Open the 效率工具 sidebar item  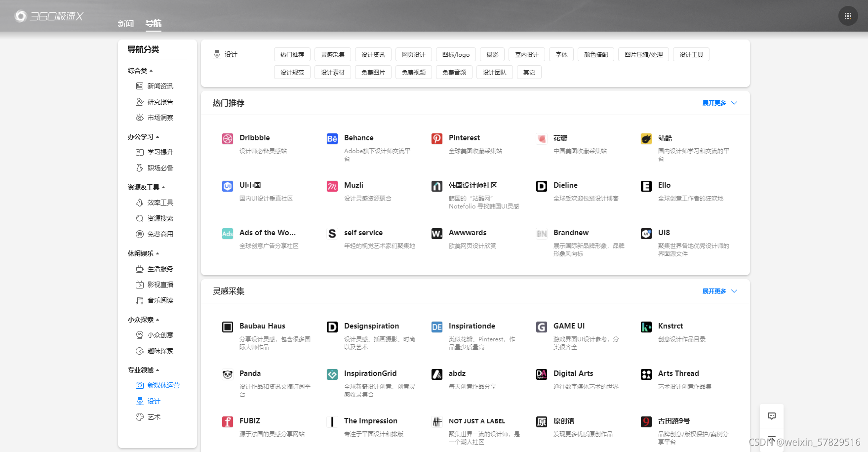155,203
